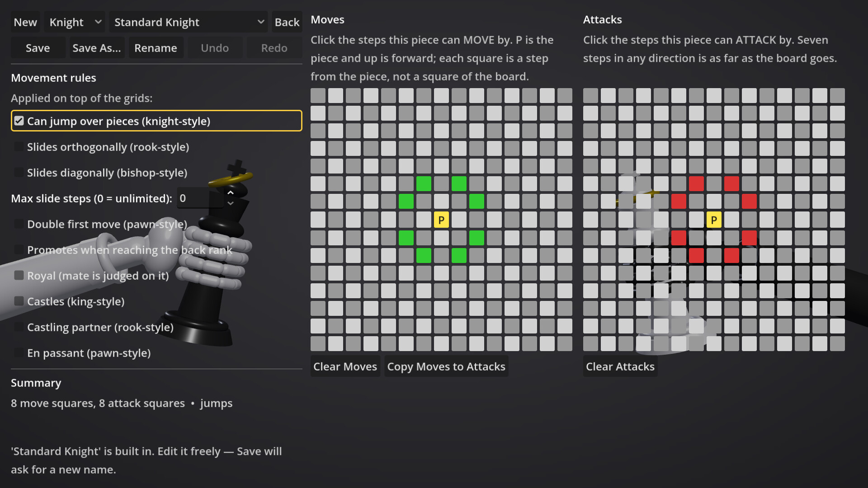
Task: Click the yellow P square in Moves grid
Action: coord(441,220)
